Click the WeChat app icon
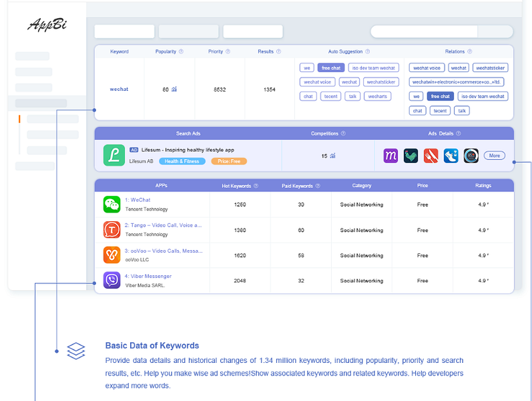The height and width of the screenshot is (401, 532). [111, 205]
